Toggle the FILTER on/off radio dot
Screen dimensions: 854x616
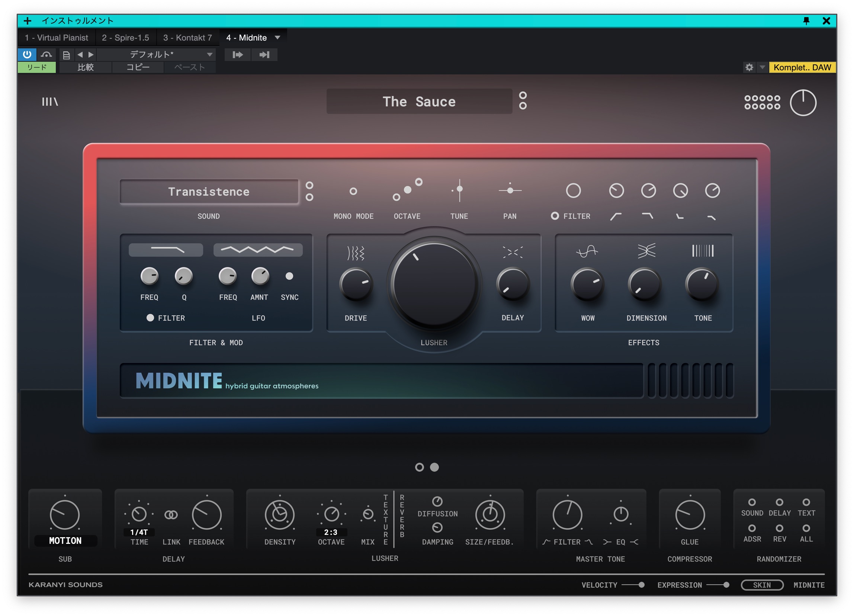(150, 318)
